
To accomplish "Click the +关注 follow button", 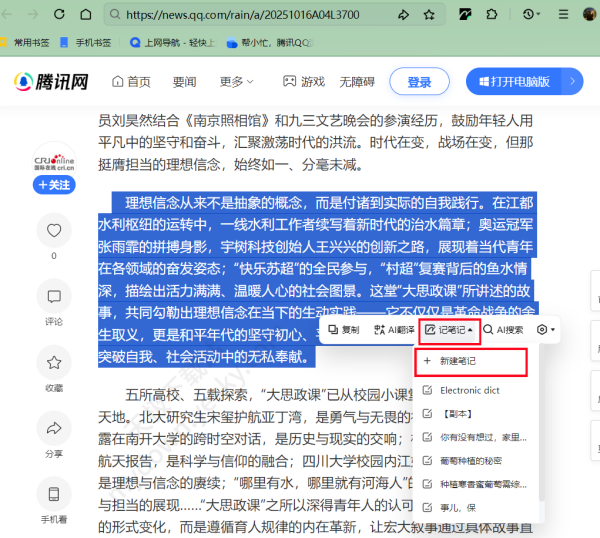I will point(54,185).
